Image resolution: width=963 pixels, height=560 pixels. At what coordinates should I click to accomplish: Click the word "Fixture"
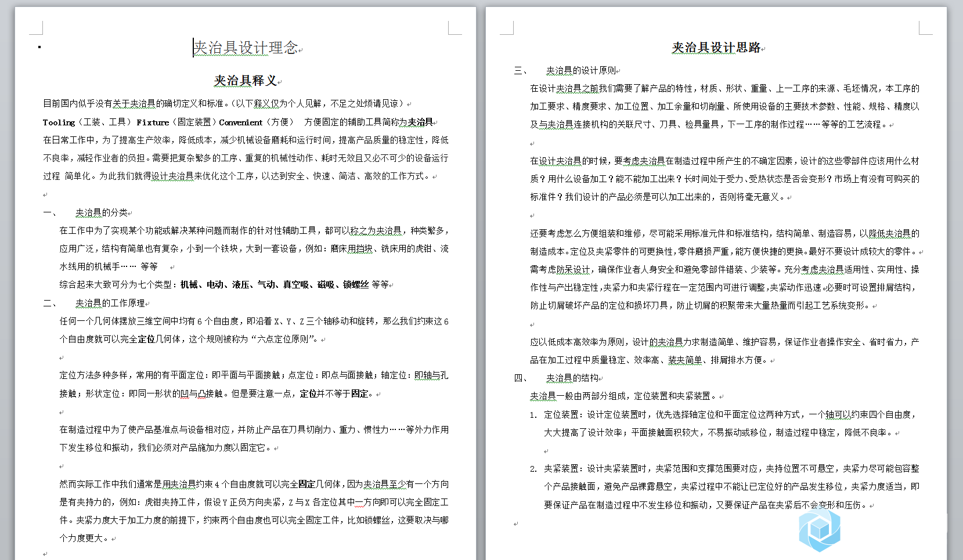(153, 122)
